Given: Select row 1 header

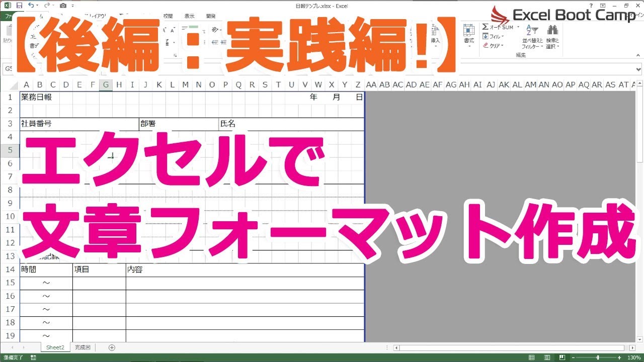Looking at the screenshot, I should (10, 97).
